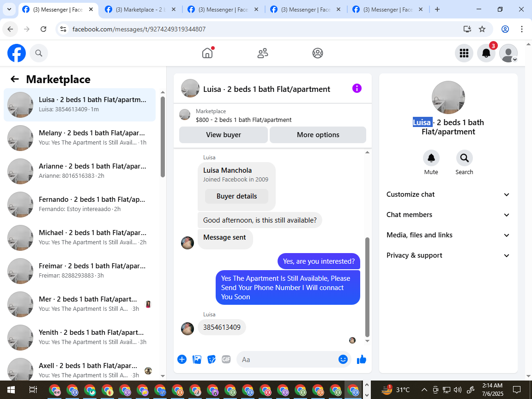
Task: Switch to the last Messenger browser tab
Action: point(388,10)
